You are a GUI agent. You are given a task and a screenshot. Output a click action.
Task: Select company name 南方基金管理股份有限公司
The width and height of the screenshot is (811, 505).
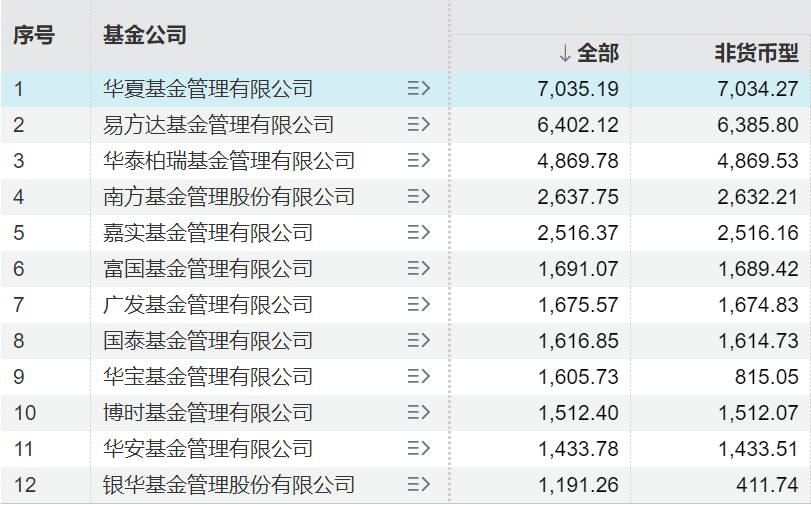pos(228,197)
